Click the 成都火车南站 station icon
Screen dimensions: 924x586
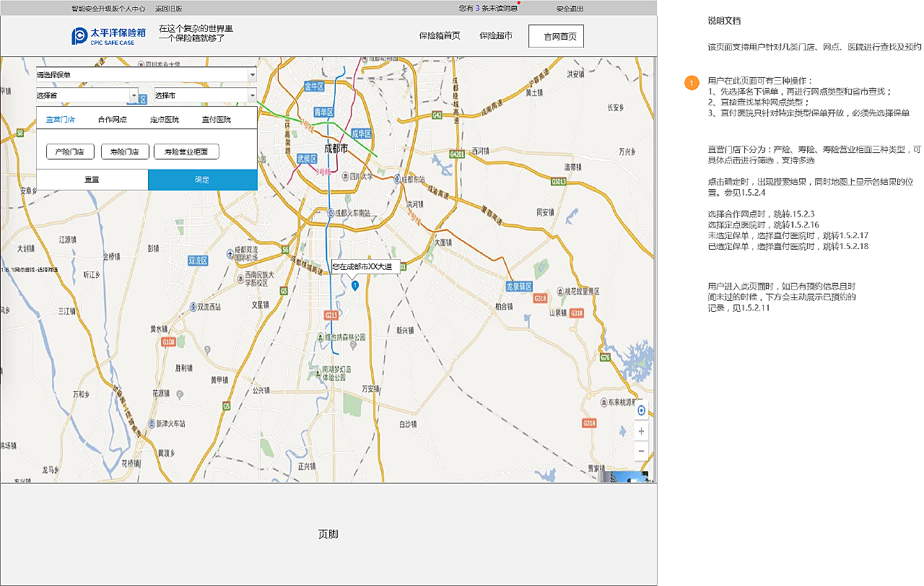[x=331, y=213]
